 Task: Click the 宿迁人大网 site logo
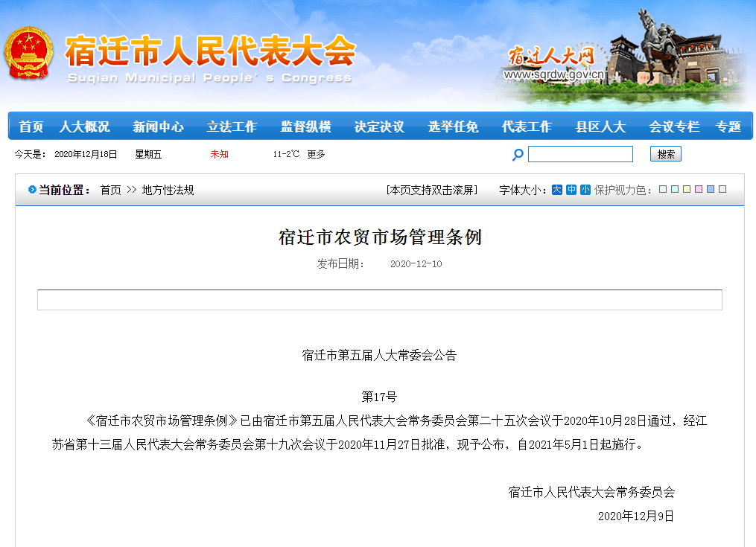click(x=551, y=57)
